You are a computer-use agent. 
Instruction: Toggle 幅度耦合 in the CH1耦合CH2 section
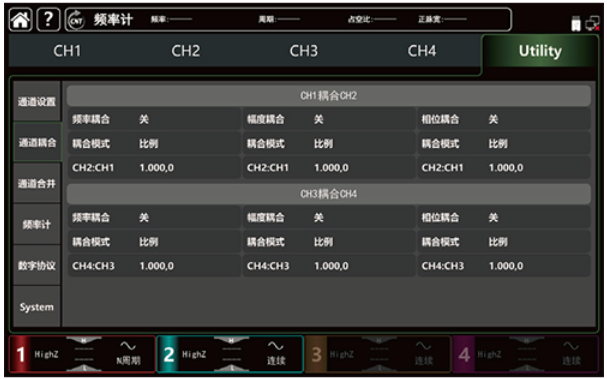coord(329,119)
